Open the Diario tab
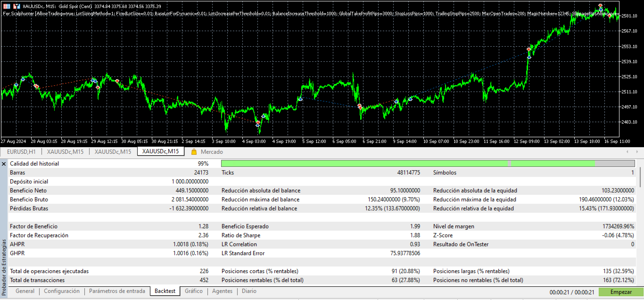Viewport: 644px width, 300px height. point(249,291)
